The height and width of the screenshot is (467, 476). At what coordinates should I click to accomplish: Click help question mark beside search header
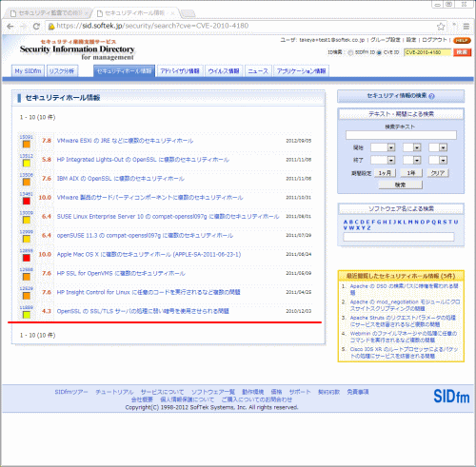coord(431,96)
